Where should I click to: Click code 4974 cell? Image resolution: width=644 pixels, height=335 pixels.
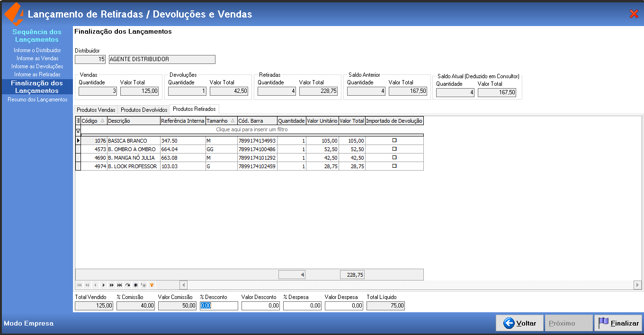pyautogui.click(x=94, y=166)
